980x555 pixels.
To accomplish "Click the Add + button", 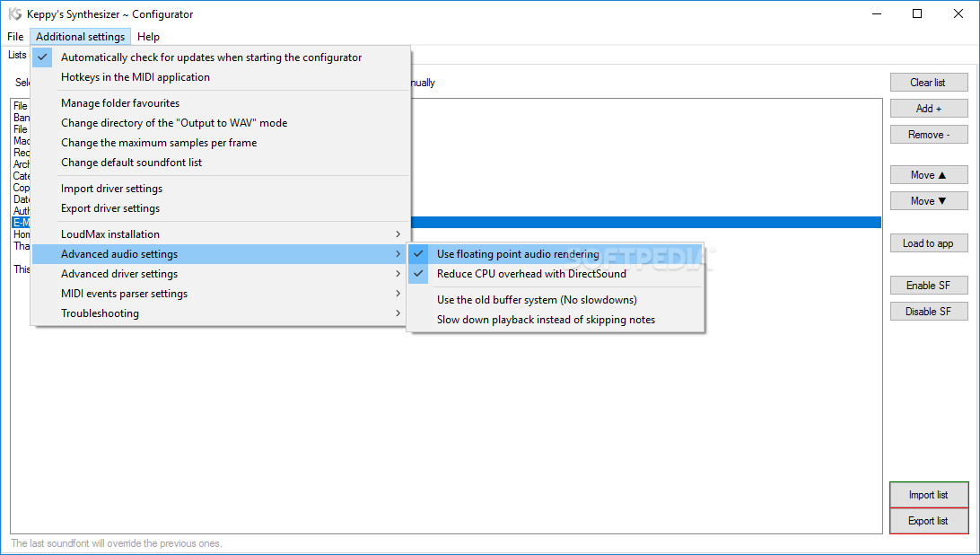I will pyautogui.click(x=929, y=109).
